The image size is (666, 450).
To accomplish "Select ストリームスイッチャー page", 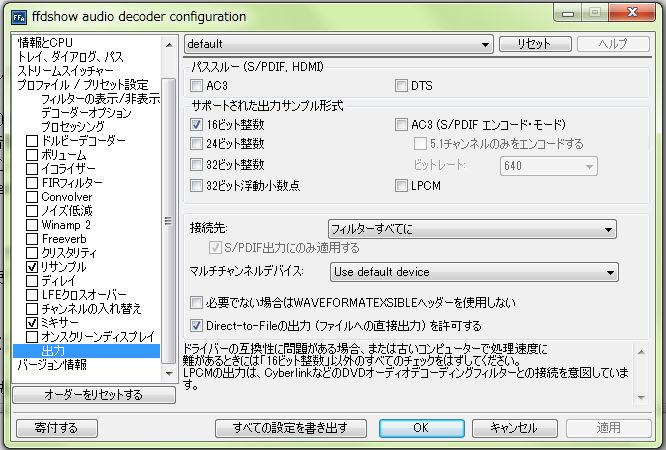I will [x=65, y=71].
